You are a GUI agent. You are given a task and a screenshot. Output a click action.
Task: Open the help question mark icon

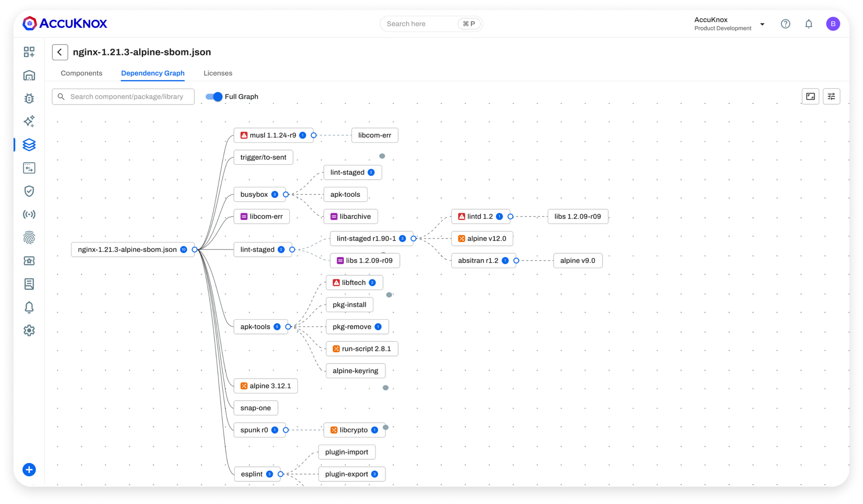786,24
